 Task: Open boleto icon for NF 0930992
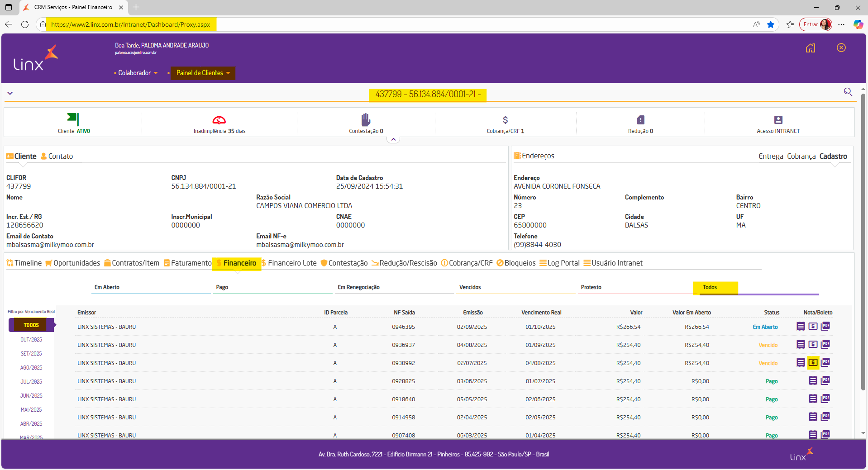pos(813,362)
